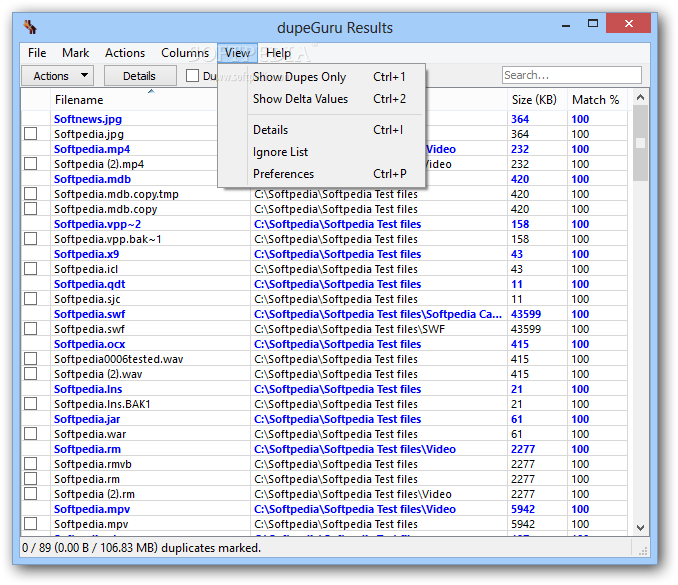Select the Softpedia.jar file name
The height and width of the screenshot is (585, 678).
[x=87, y=419]
